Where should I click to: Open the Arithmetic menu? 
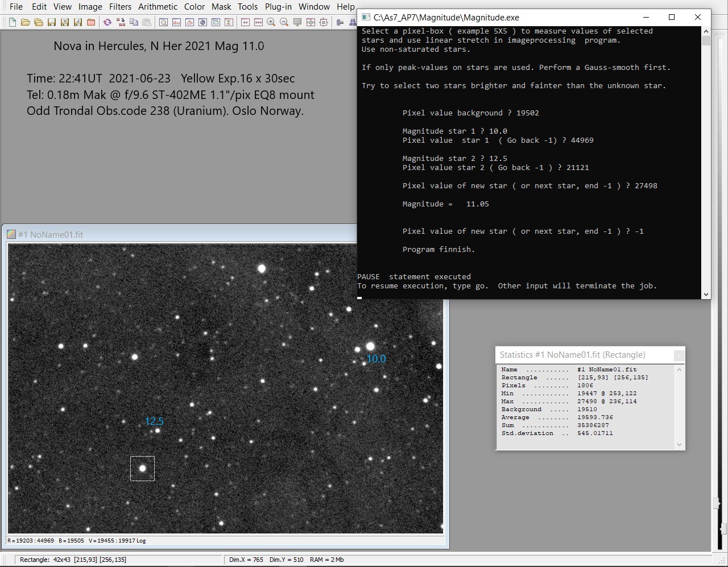coord(158,7)
